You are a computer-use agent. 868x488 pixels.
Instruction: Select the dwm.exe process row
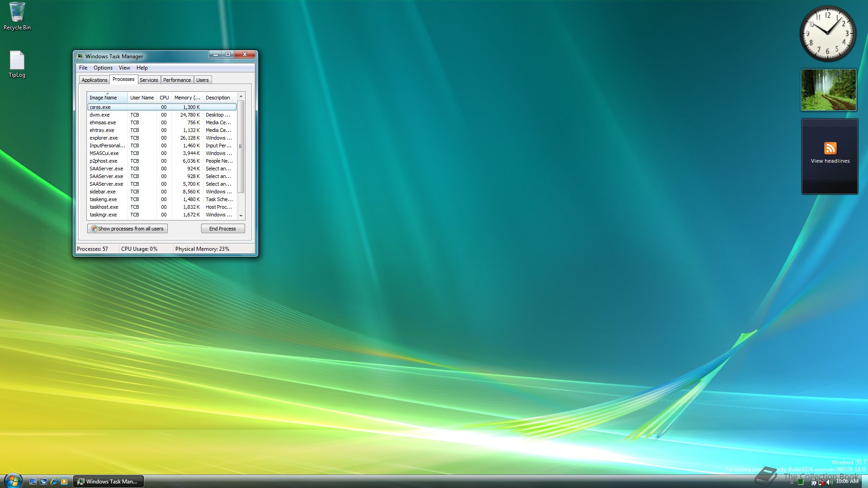click(162, 115)
